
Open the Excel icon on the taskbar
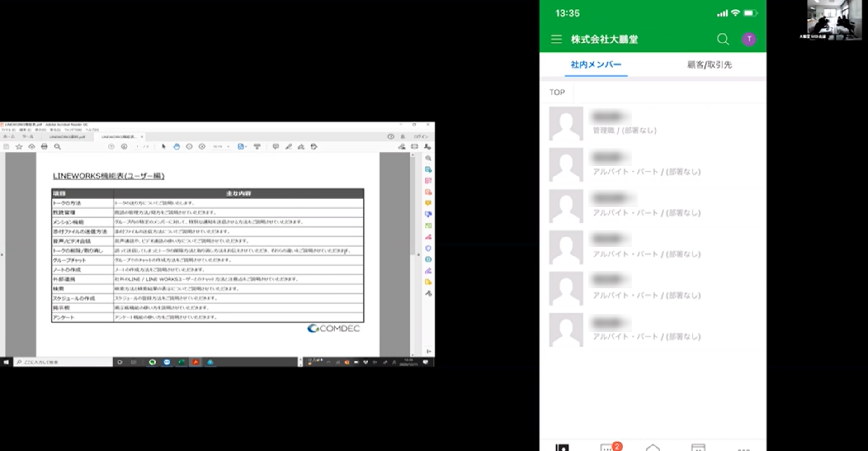[181, 362]
